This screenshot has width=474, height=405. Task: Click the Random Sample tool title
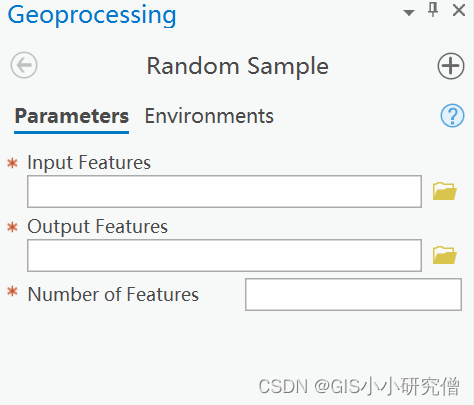tap(238, 66)
